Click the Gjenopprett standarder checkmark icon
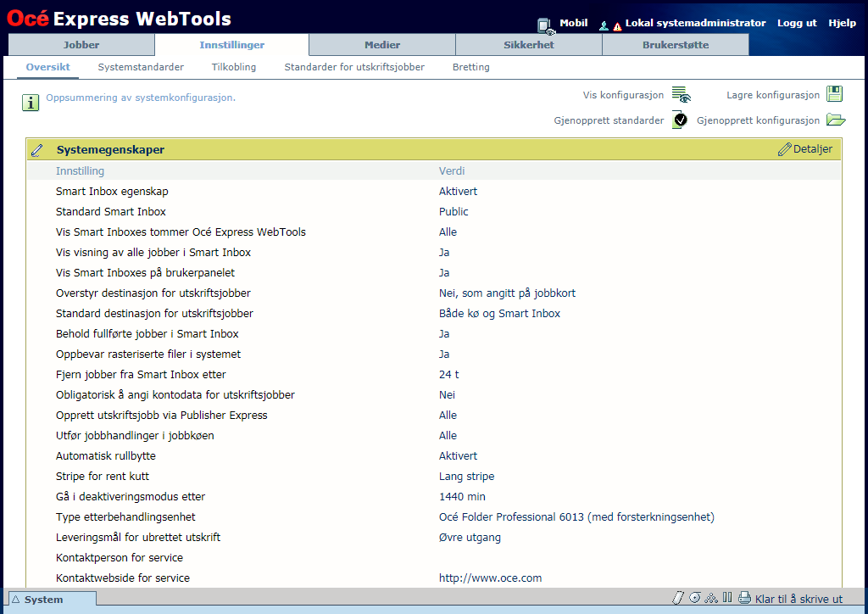The image size is (868, 614). [680, 120]
